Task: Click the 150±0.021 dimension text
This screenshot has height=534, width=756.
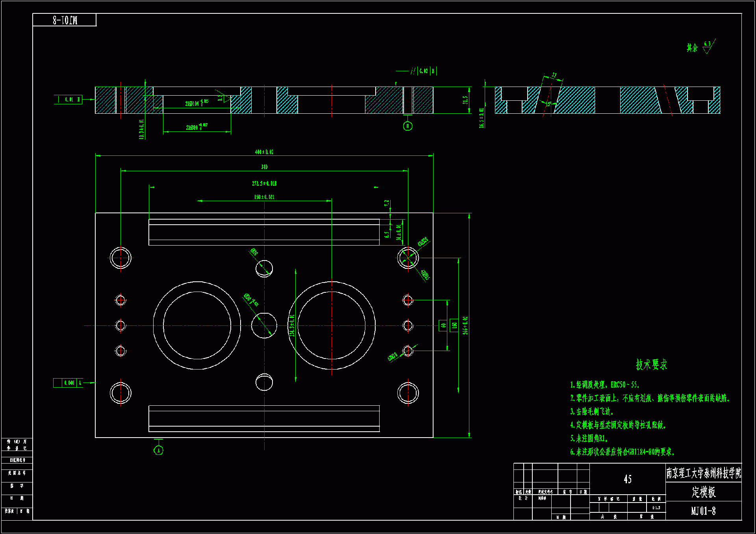Action: pyautogui.click(x=264, y=197)
